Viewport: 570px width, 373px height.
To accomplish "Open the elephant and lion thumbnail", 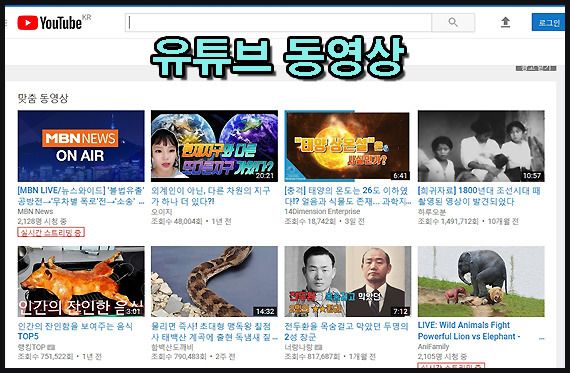I will coord(481,281).
